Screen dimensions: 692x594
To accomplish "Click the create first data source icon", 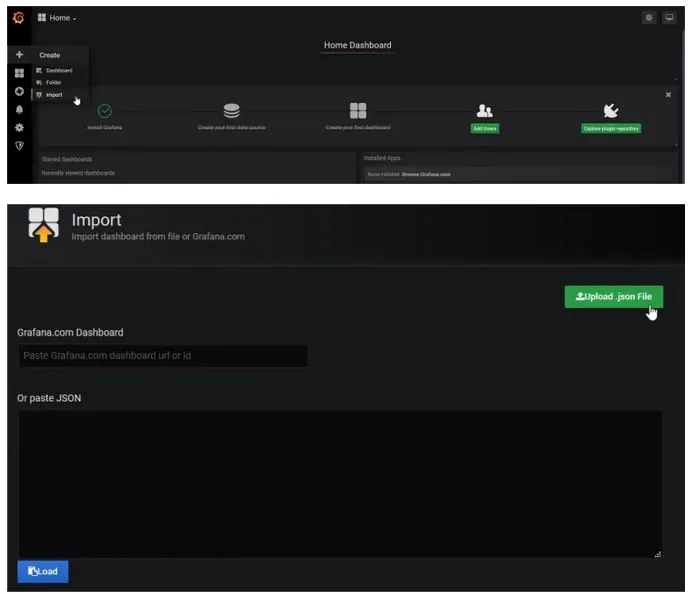I will 231,111.
